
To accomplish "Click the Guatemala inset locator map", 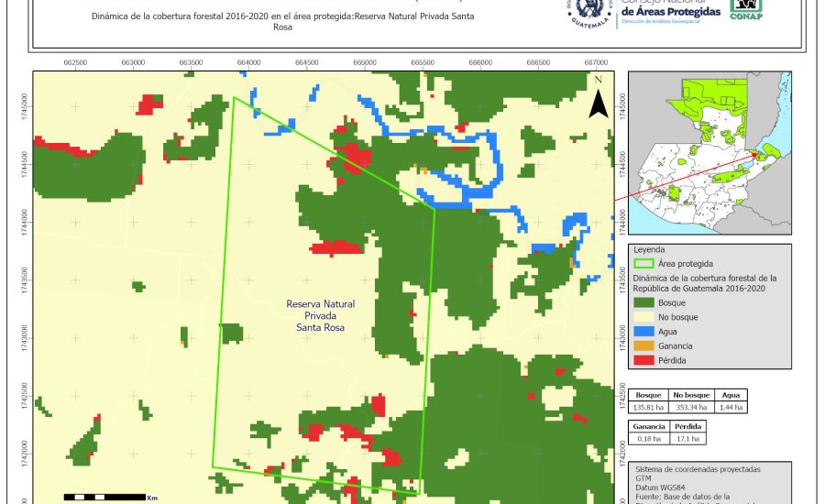I will [709, 153].
